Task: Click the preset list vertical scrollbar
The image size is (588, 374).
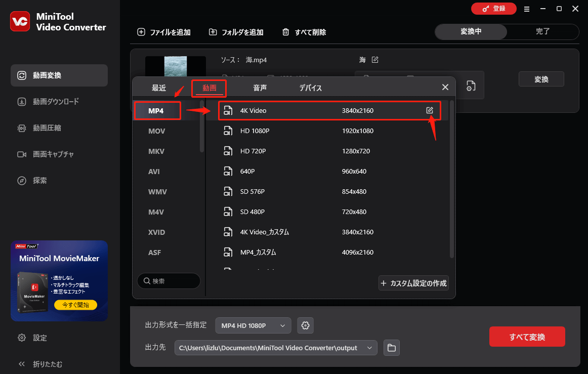Action: [x=451, y=179]
